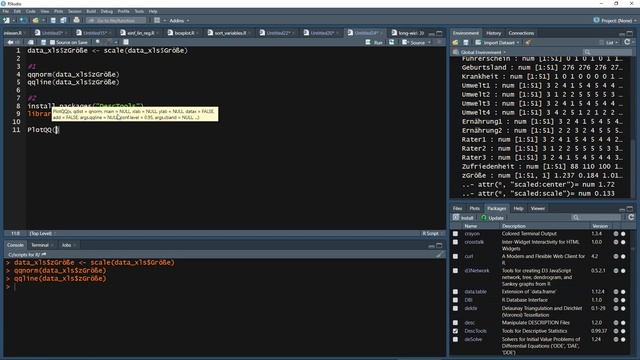Open the History tab

point(493,33)
